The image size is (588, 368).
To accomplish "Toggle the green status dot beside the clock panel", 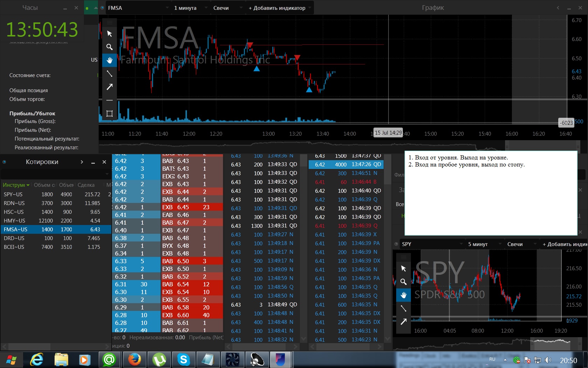I will point(87,8).
